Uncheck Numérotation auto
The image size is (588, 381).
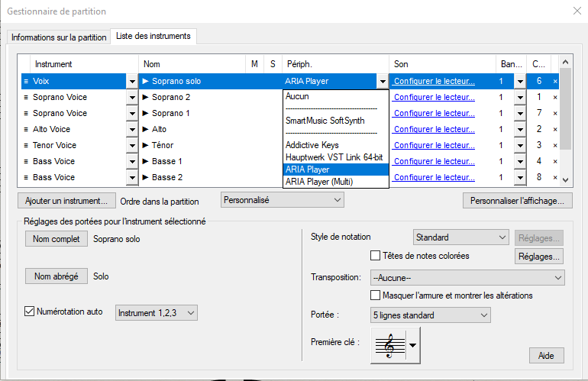30,312
